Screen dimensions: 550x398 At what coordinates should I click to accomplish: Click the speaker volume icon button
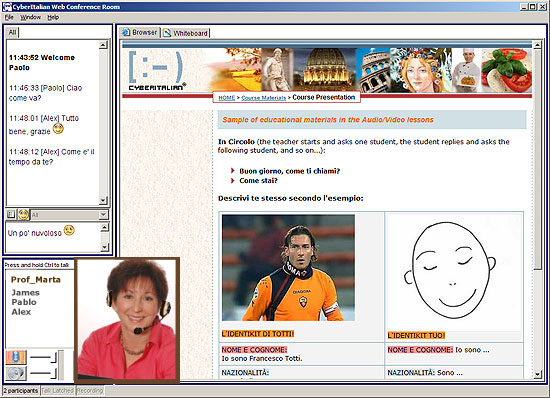(16, 373)
